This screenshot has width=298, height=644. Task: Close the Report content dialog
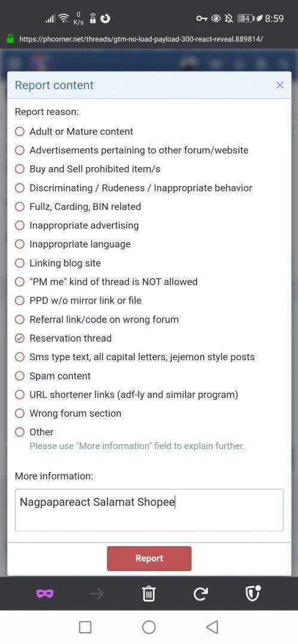click(280, 85)
